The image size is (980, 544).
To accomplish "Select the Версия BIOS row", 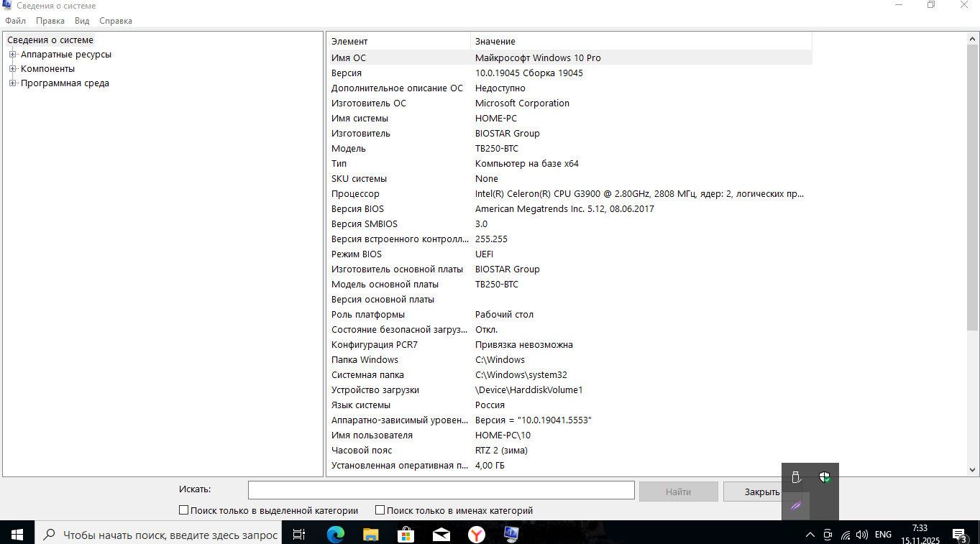I will coord(569,208).
